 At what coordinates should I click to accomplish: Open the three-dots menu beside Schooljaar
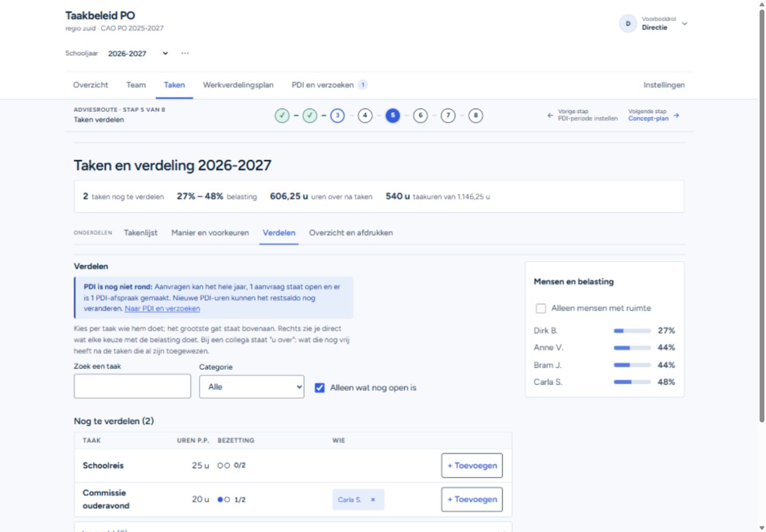click(185, 53)
